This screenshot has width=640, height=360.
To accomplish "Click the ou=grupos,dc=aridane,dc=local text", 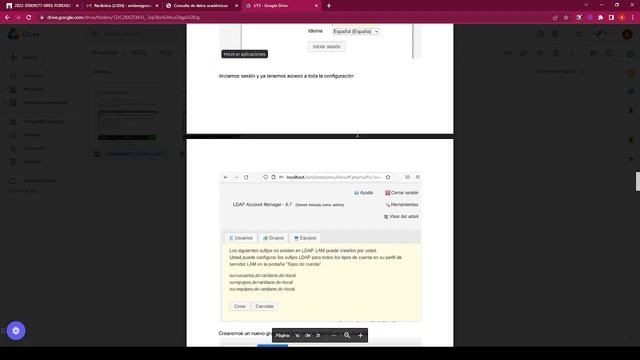I will 261,282.
